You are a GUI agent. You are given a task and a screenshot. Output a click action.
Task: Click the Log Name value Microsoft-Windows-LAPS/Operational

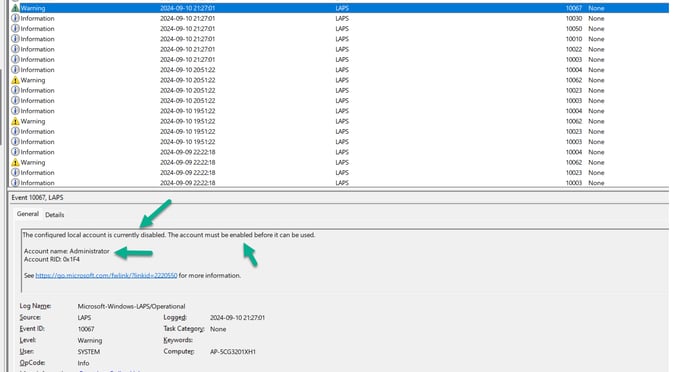[x=131, y=306]
